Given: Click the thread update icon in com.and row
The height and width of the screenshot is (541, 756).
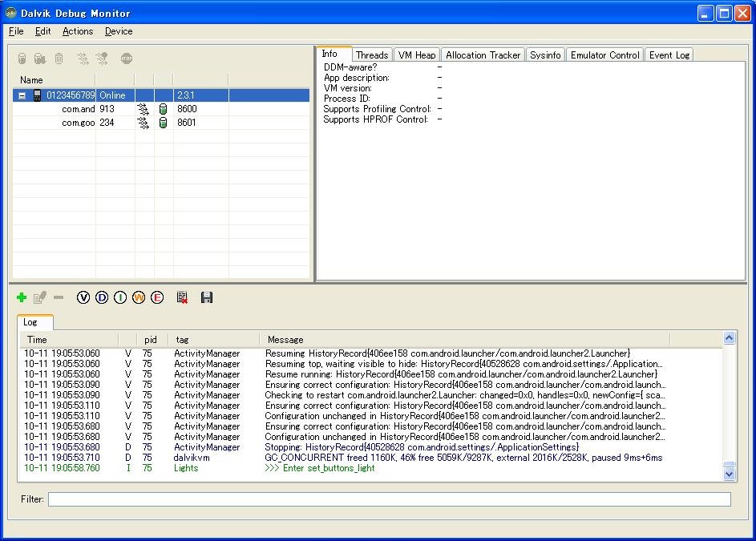Looking at the screenshot, I should tap(144, 109).
